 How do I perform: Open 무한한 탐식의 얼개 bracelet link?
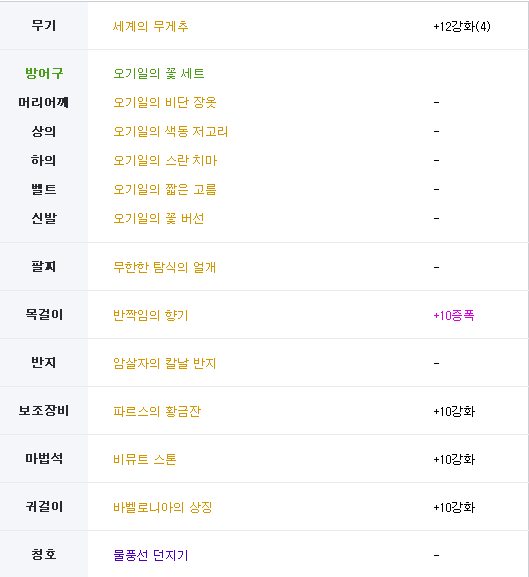(x=164, y=267)
